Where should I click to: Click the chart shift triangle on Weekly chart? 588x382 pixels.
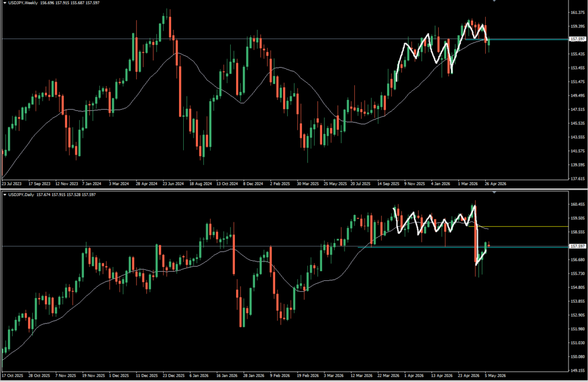[x=494, y=1]
